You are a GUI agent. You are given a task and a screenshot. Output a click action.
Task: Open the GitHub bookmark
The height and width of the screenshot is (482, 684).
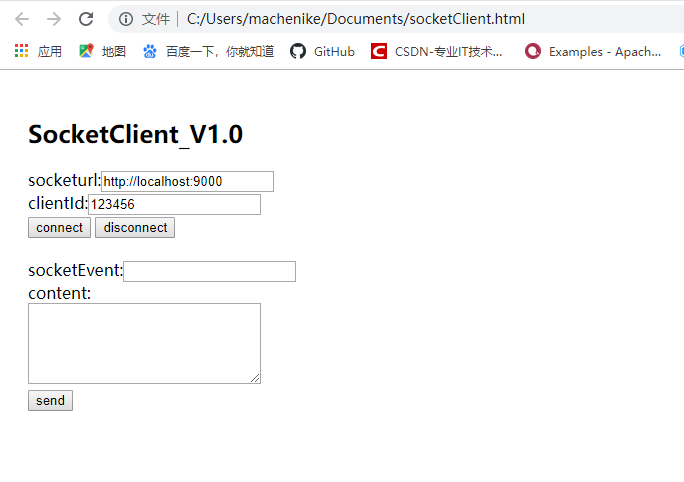click(322, 51)
